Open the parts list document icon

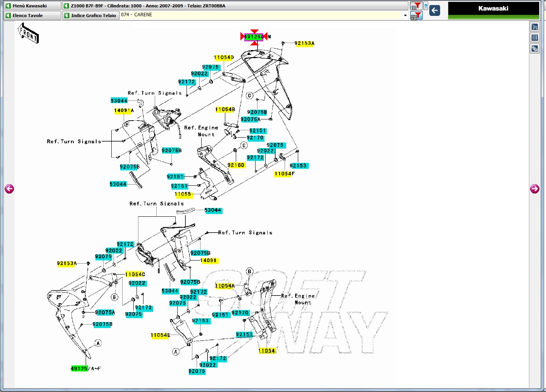[x=535, y=38]
